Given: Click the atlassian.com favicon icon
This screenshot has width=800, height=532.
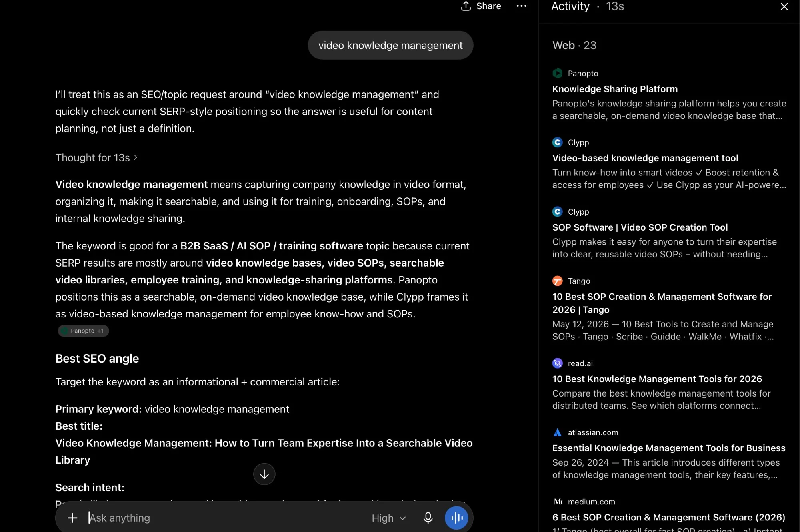Looking at the screenshot, I should point(557,432).
